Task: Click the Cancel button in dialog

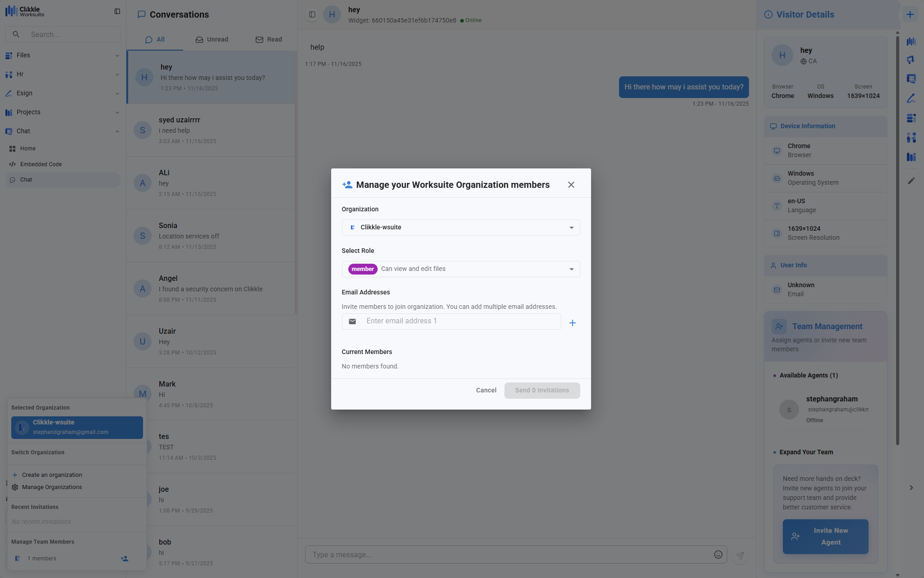Action: point(486,390)
